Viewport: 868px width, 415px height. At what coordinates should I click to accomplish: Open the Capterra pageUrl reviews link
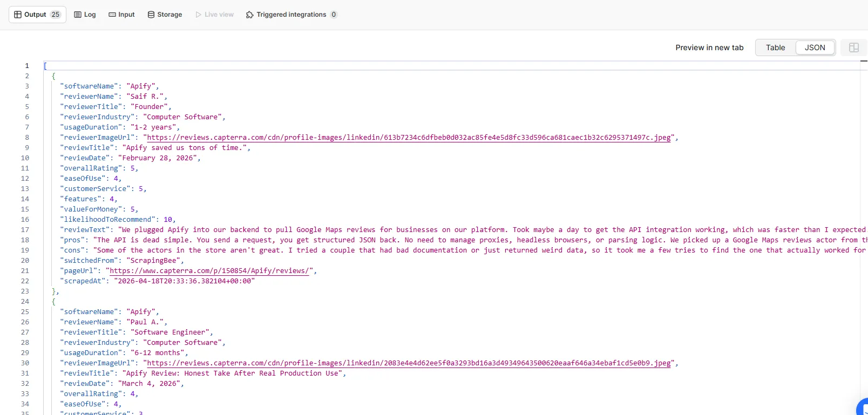pos(209,271)
